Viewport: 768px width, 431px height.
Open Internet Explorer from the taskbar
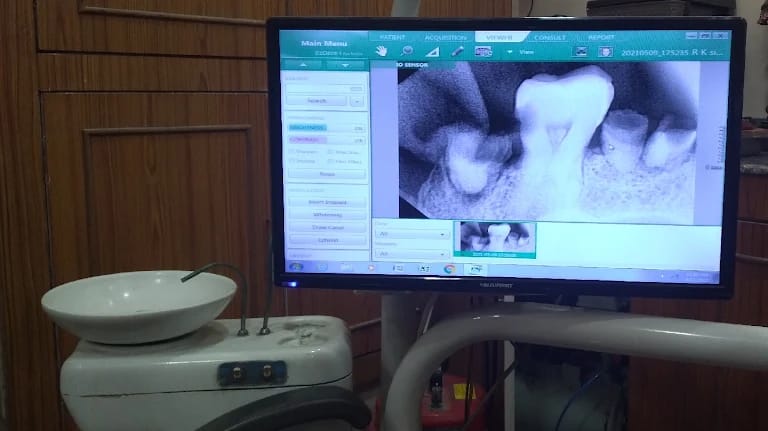click(x=321, y=267)
